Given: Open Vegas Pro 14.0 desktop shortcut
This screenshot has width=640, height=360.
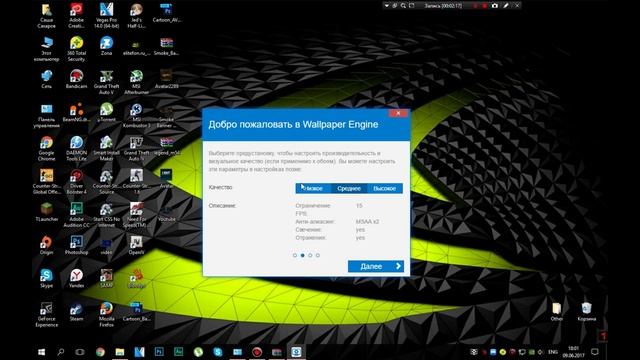Looking at the screenshot, I should coord(107,15).
